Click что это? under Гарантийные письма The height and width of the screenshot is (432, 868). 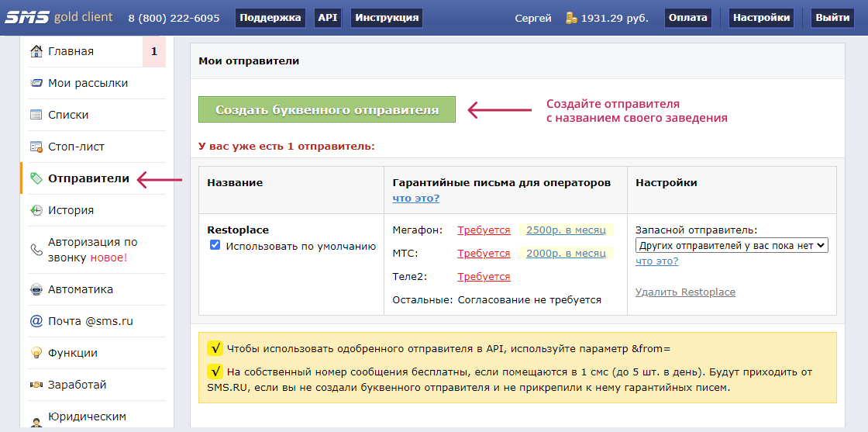point(415,199)
